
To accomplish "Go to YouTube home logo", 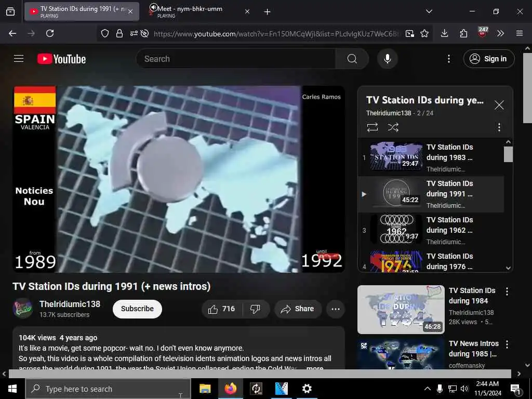I will [61, 59].
